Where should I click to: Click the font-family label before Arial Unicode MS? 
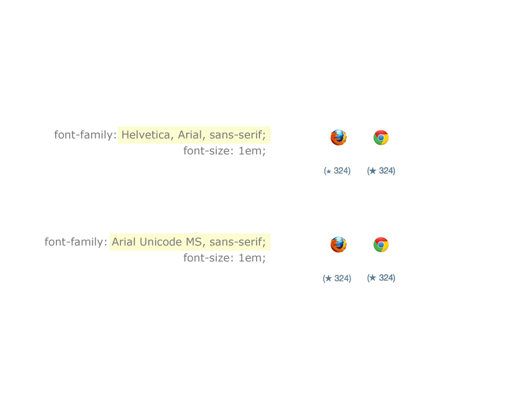76,242
